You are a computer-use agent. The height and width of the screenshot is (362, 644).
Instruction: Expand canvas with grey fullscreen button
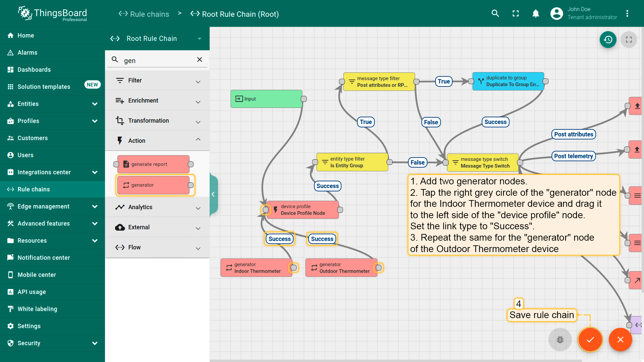click(x=629, y=40)
